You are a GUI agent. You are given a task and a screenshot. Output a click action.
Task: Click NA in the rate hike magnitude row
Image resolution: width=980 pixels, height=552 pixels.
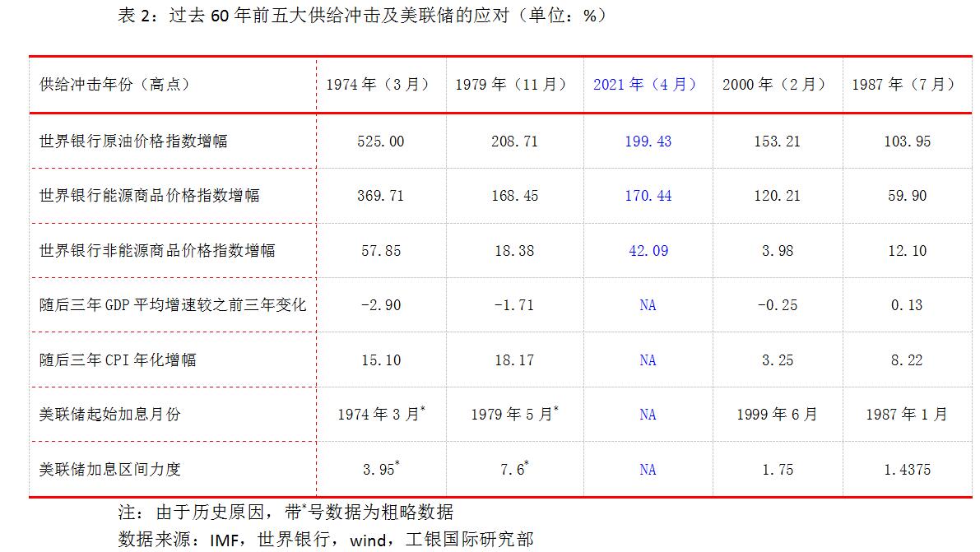[648, 470]
